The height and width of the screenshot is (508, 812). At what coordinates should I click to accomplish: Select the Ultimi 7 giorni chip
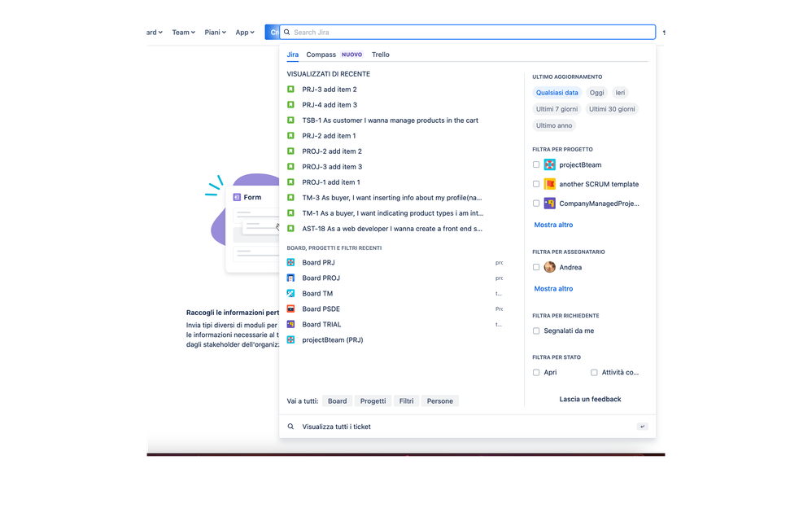point(557,109)
